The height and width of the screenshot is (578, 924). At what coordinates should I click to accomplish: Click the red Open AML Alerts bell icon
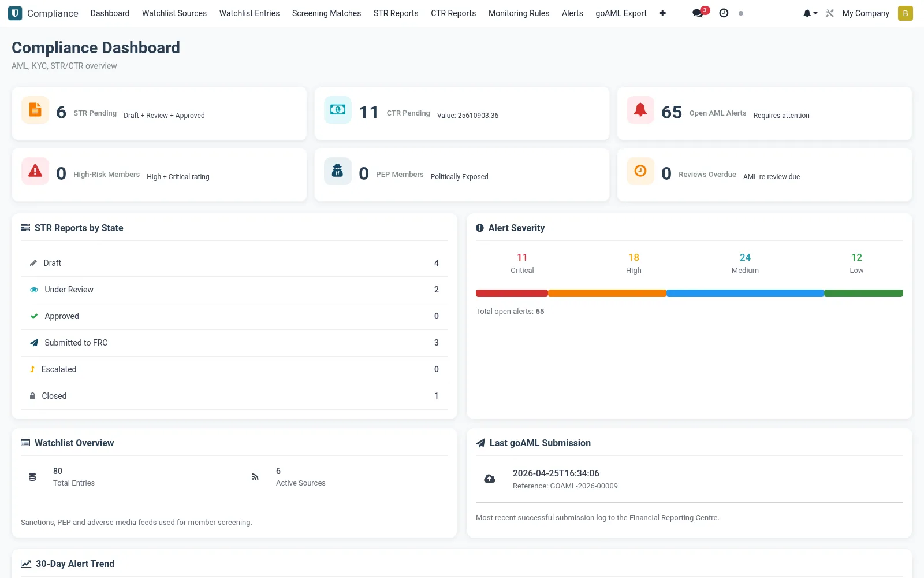coord(640,110)
